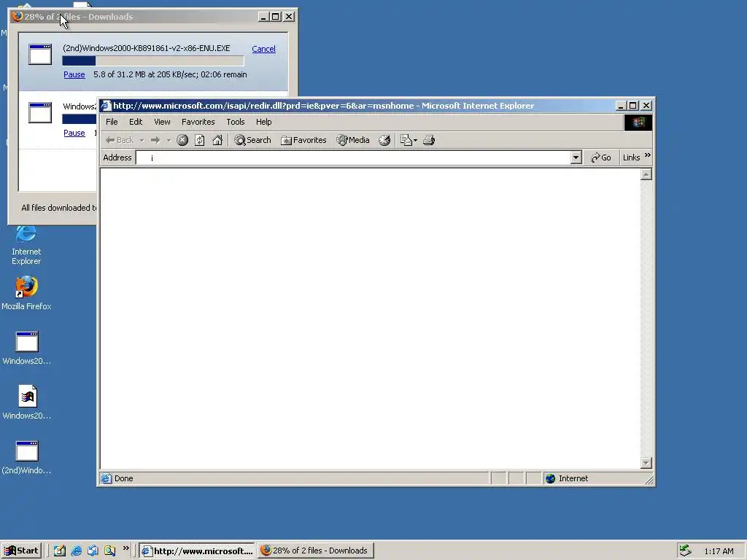
Task: Click the search folder icon in Quick Launch
Action: [109, 551]
